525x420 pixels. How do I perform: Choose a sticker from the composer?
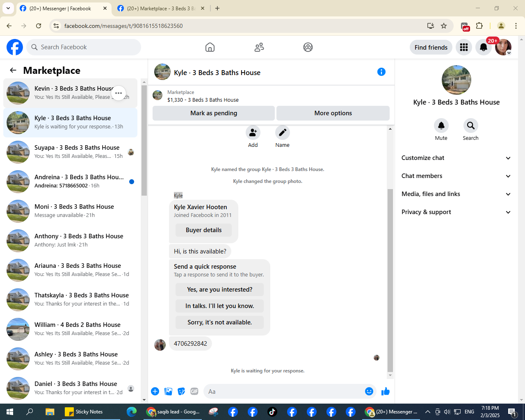[x=181, y=391]
